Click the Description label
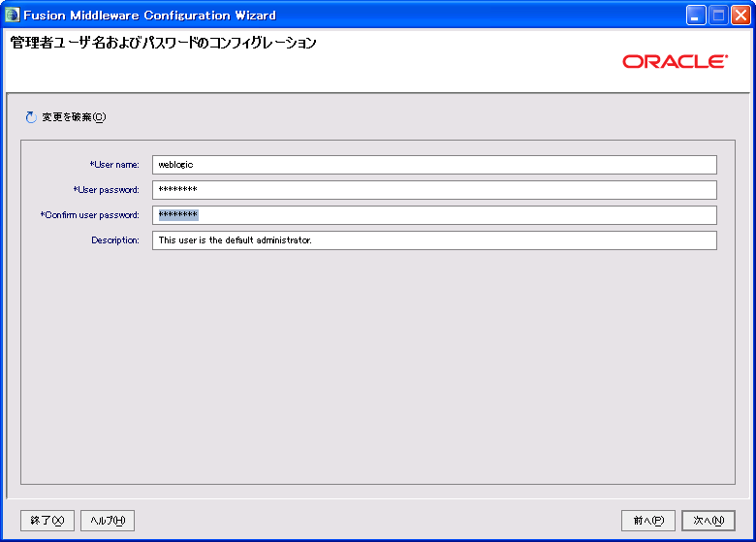The height and width of the screenshot is (542, 756). pos(115,240)
